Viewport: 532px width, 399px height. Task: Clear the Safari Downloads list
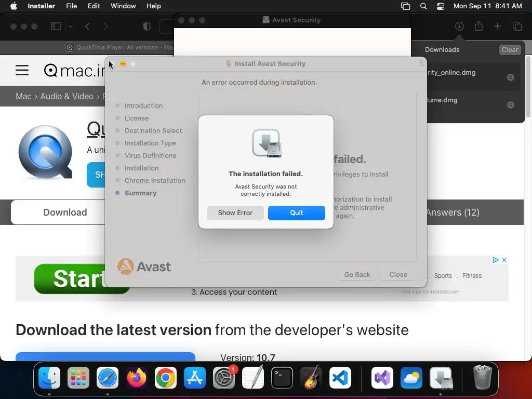point(510,49)
